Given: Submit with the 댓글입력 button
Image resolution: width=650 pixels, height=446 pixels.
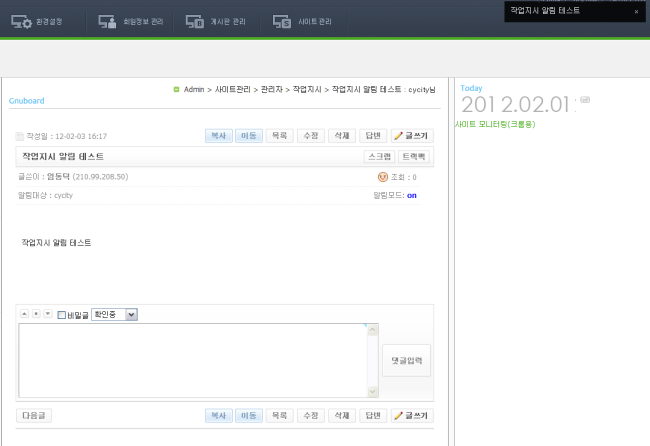Looking at the screenshot, I should click(x=406, y=360).
